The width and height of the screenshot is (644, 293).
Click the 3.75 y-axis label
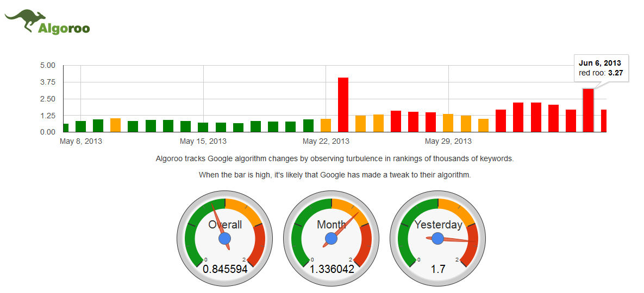pyautogui.click(x=48, y=82)
